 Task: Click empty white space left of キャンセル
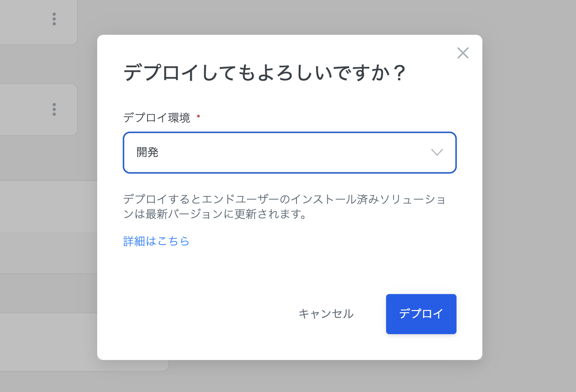click(x=201, y=314)
